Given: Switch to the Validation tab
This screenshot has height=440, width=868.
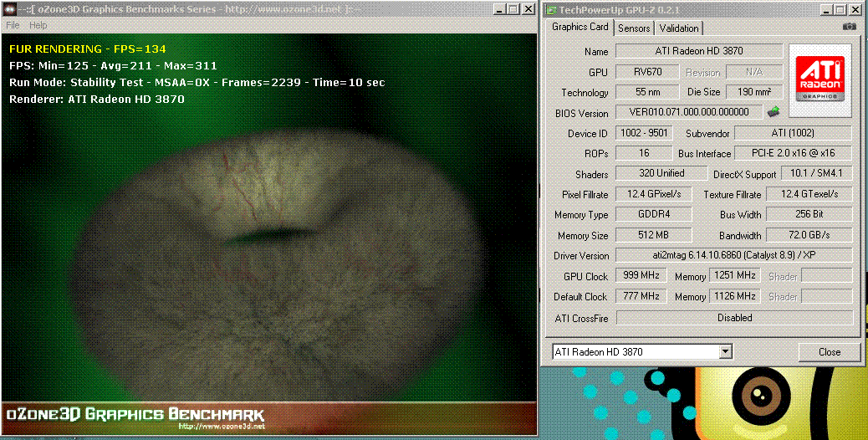Looking at the screenshot, I should (679, 28).
